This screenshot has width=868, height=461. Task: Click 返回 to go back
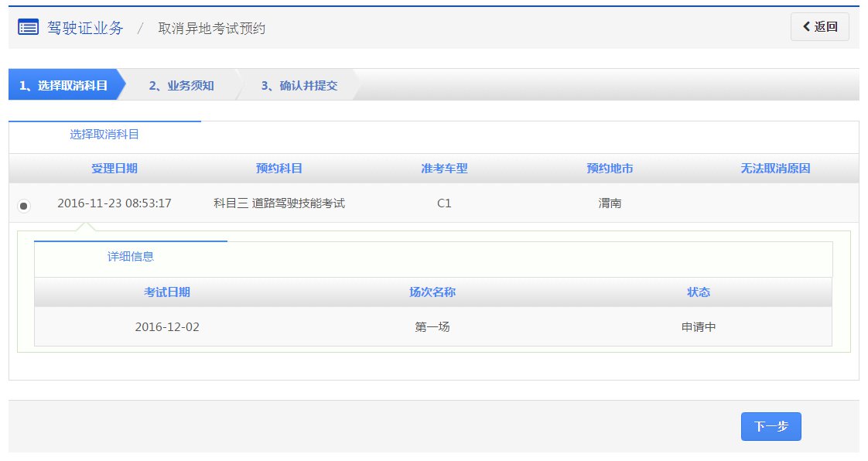coord(819,26)
